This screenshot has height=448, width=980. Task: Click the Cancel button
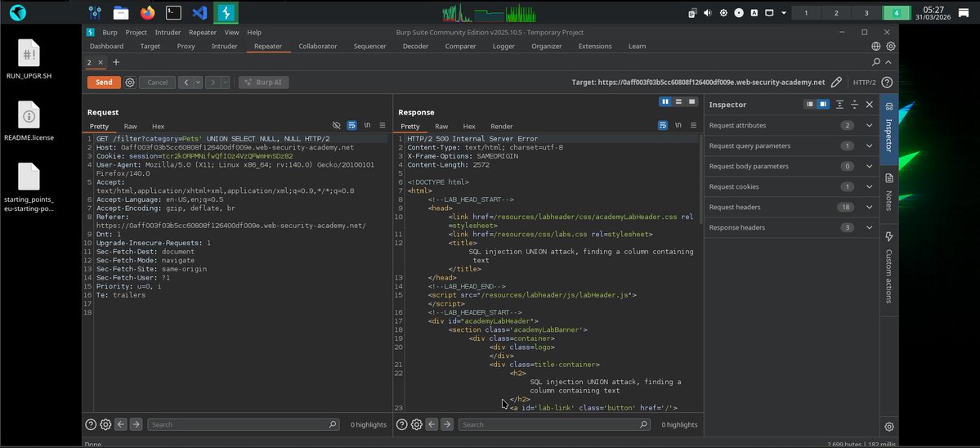point(157,83)
